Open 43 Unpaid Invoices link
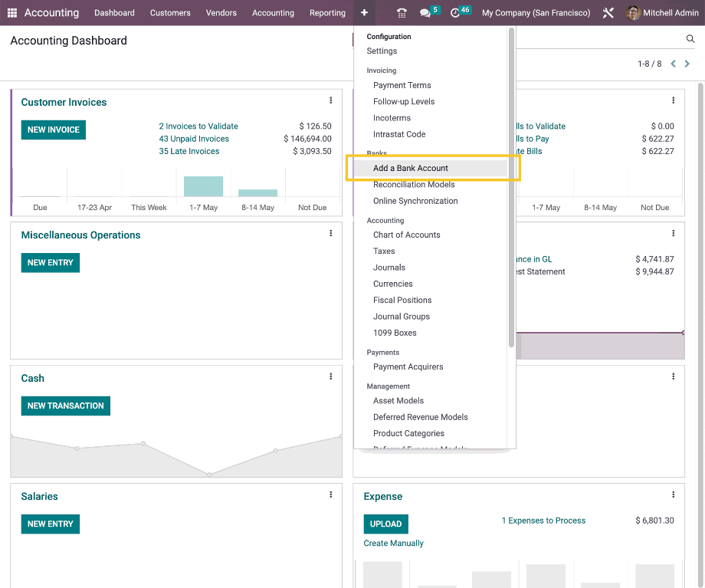 point(194,139)
